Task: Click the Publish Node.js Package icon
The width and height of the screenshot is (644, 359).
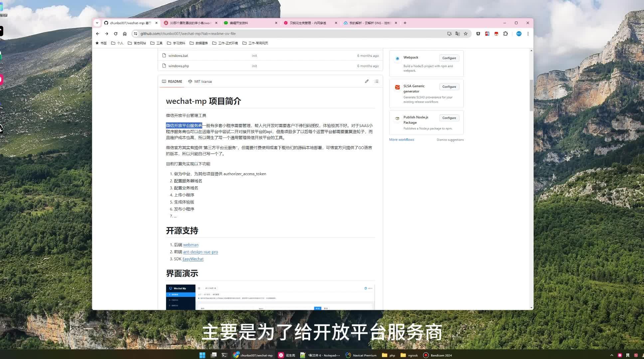Action: [397, 119]
